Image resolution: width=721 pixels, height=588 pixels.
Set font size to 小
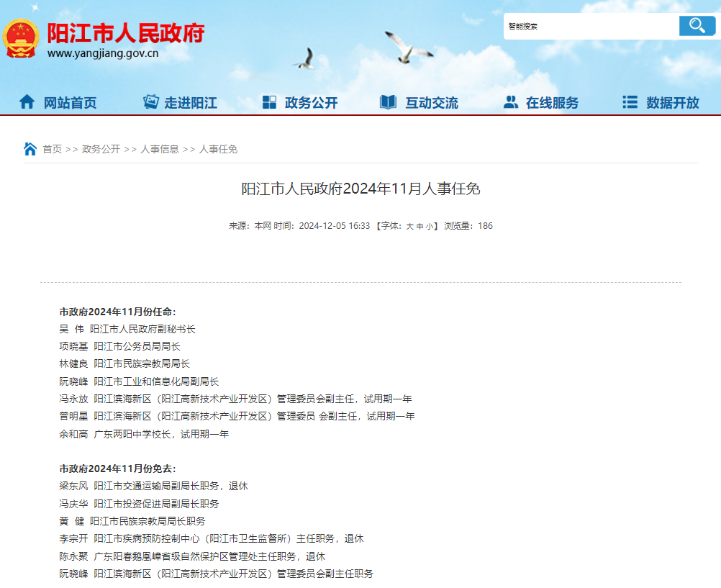(x=429, y=227)
